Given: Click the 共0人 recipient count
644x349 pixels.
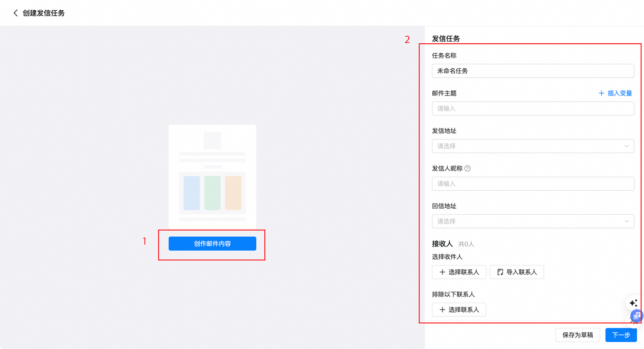Looking at the screenshot, I should coord(466,244).
